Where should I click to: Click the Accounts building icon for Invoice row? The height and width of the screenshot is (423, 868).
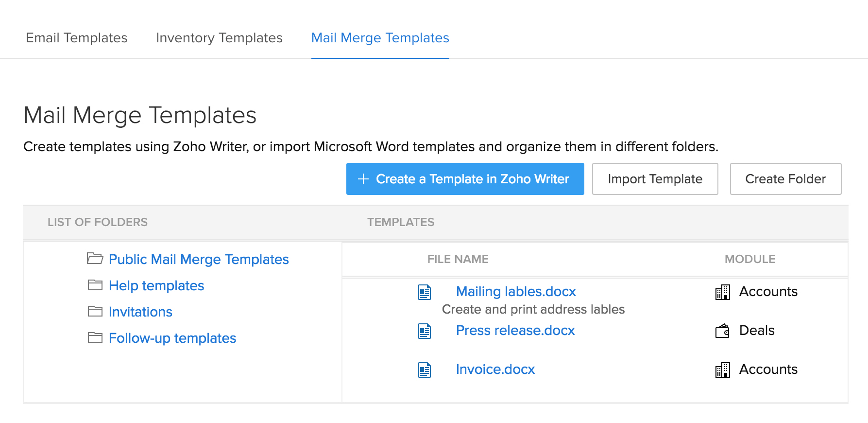[x=722, y=370]
